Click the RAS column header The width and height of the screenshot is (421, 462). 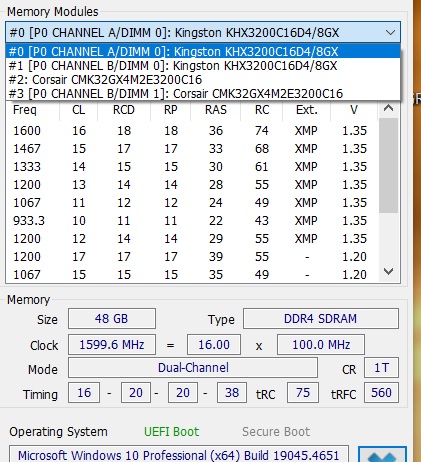[216, 110]
